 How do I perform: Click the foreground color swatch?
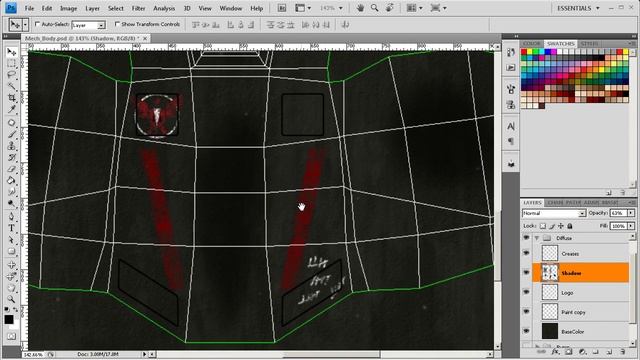coord(9,319)
